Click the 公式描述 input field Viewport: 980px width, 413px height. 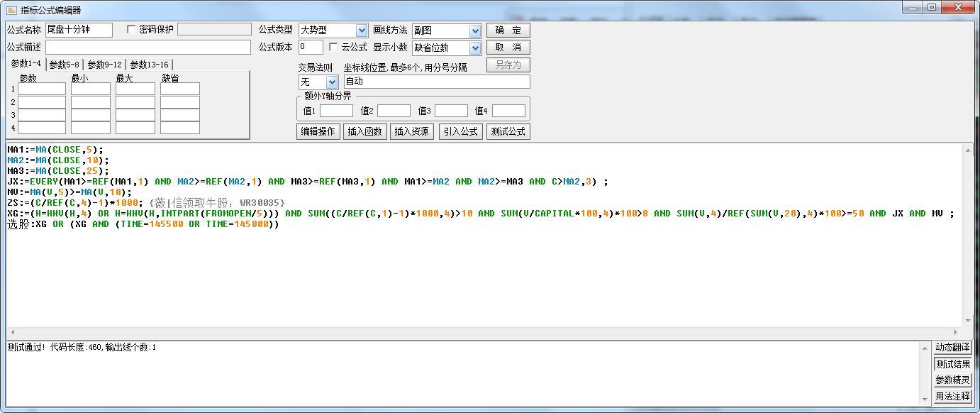click(148, 47)
